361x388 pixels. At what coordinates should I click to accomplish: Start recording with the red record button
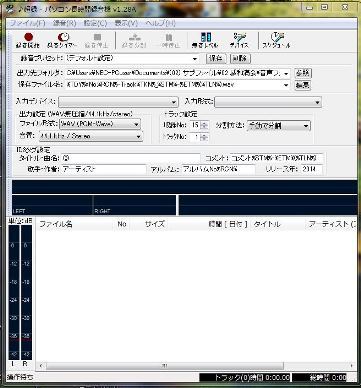pos(28,40)
